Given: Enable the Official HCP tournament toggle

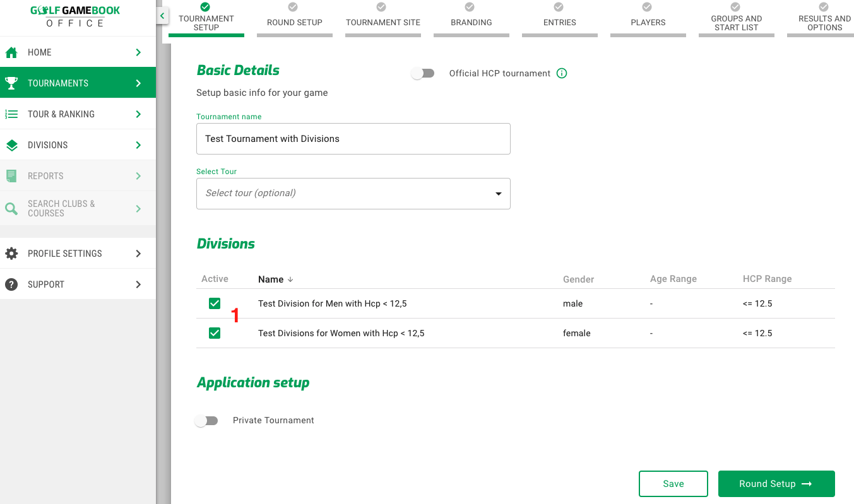Looking at the screenshot, I should 423,73.
